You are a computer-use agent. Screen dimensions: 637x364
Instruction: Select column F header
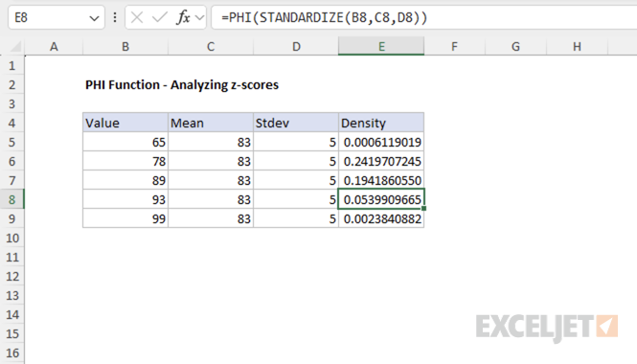coord(454,47)
